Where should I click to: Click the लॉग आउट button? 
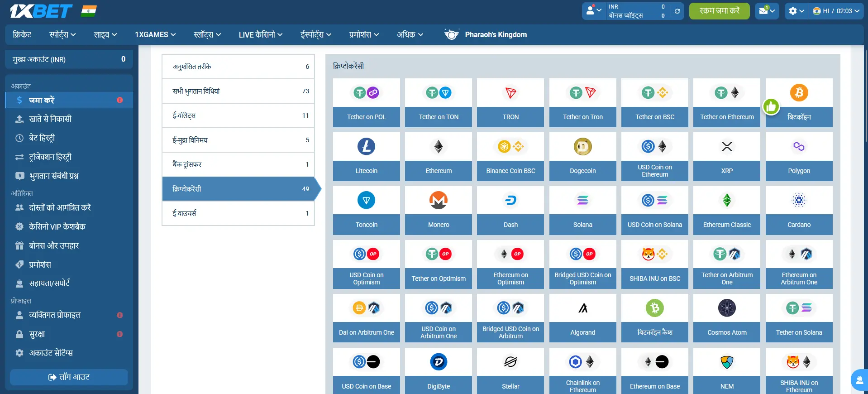click(x=69, y=377)
